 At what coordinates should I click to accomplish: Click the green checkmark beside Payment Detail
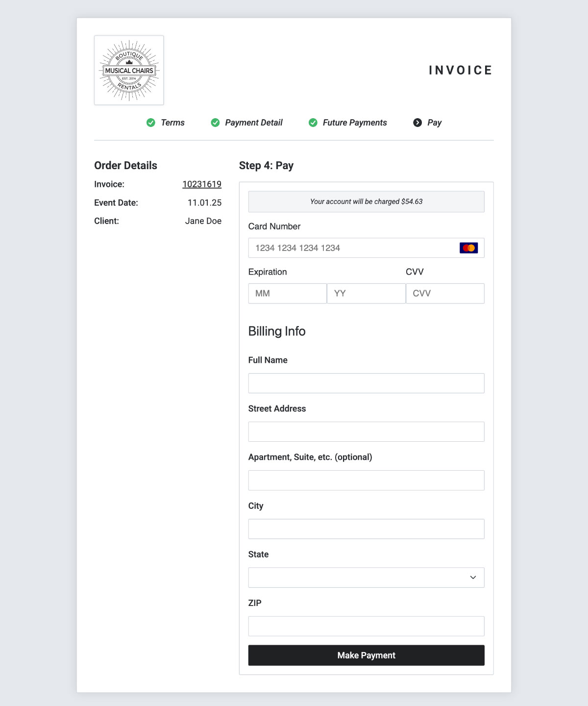tap(215, 123)
